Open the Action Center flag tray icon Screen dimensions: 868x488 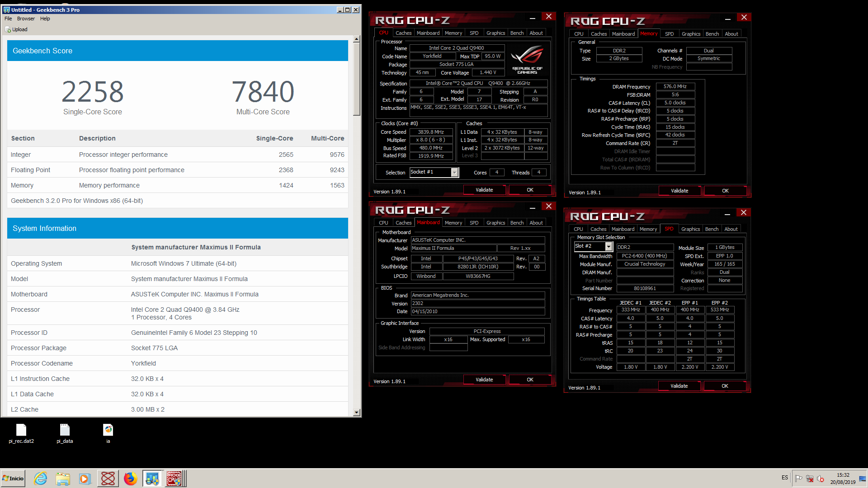tap(799, 479)
